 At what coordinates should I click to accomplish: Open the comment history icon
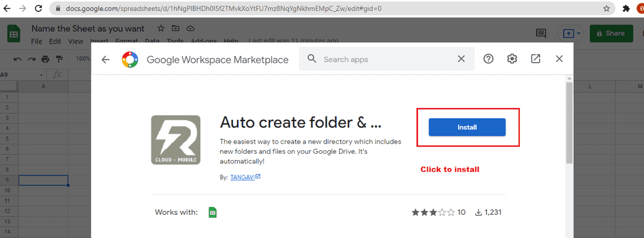(x=541, y=33)
